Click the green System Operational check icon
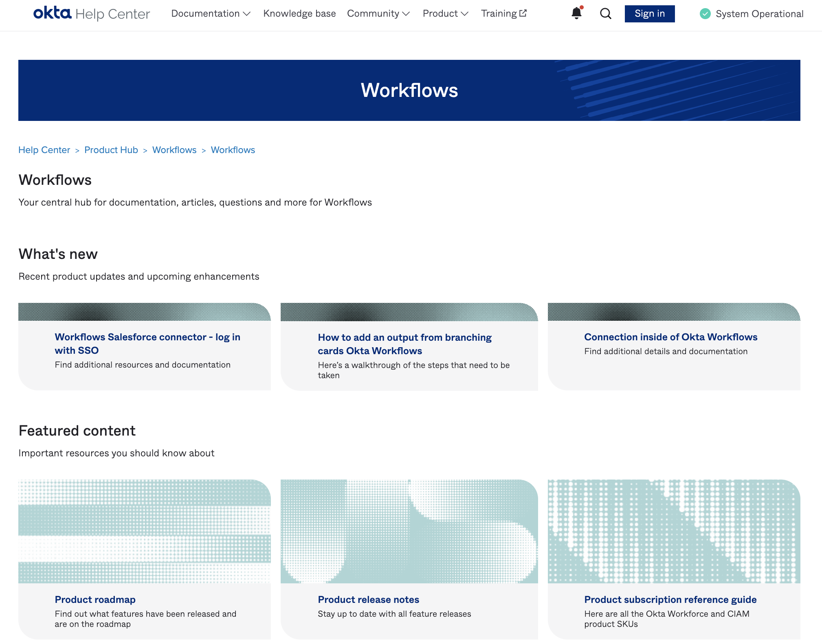Viewport: 822px width, 644px height. [705, 14]
